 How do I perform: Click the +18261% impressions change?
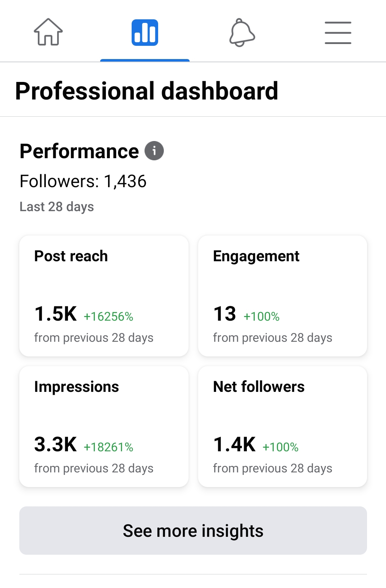click(108, 447)
